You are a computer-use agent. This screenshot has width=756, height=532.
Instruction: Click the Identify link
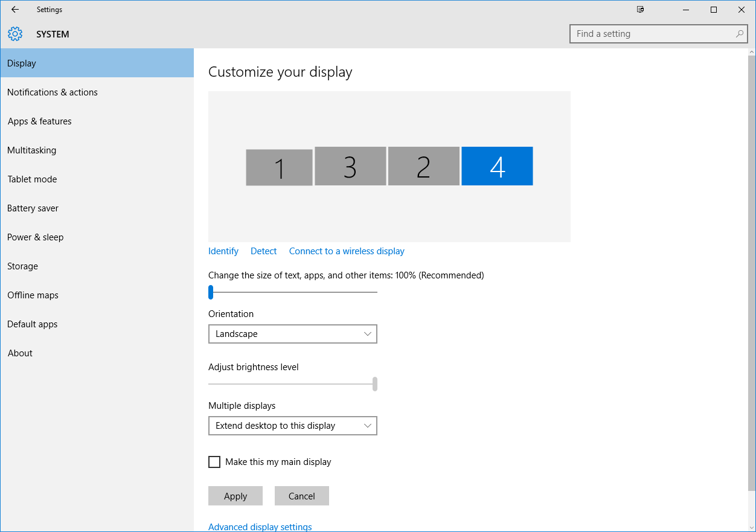223,251
